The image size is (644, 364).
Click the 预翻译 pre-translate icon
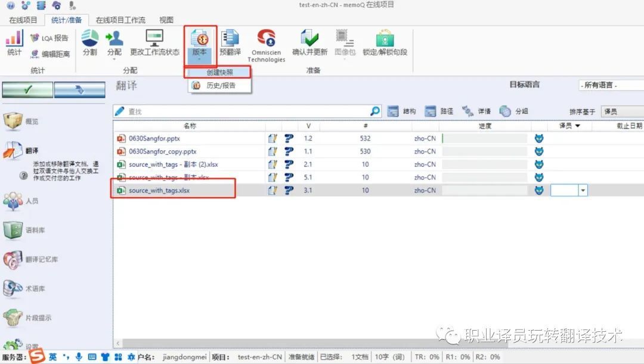230,43
